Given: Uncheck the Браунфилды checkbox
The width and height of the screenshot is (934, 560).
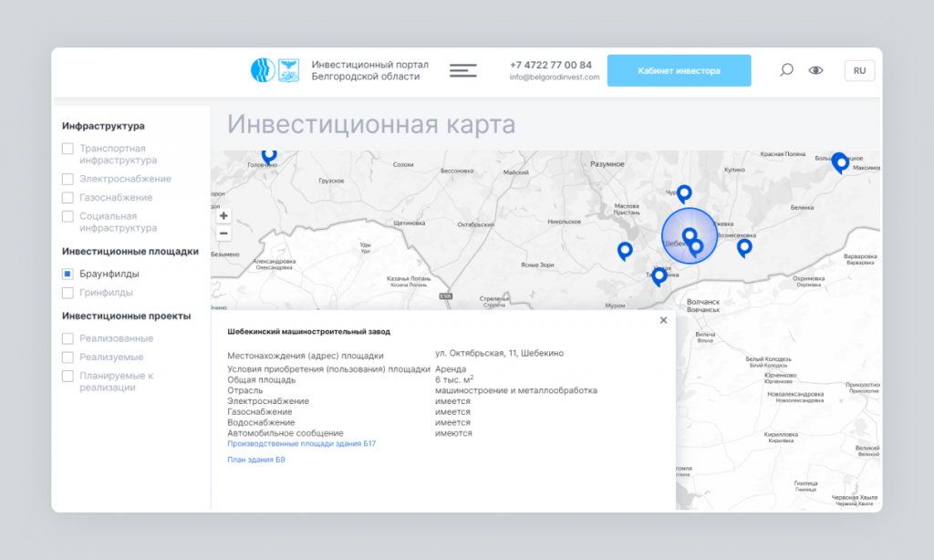Looking at the screenshot, I should 67,274.
